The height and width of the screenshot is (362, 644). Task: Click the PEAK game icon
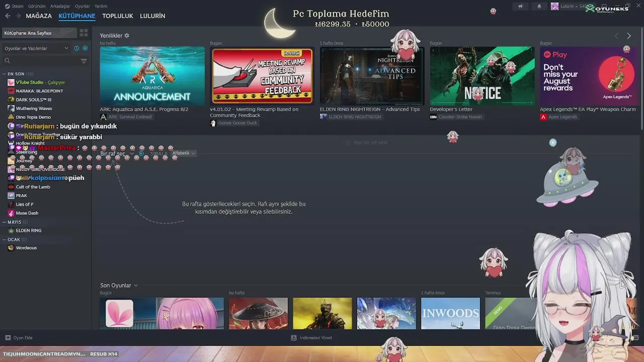tap(11, 196)
